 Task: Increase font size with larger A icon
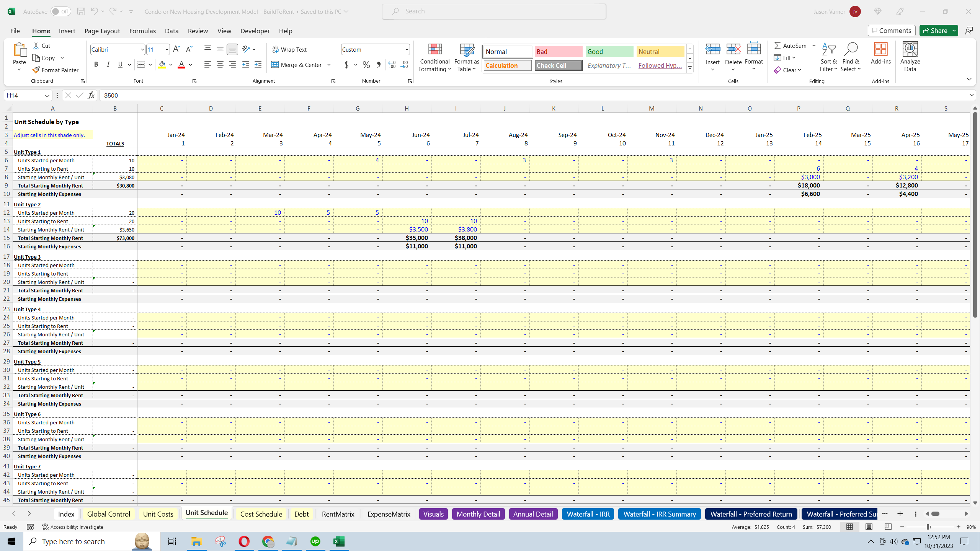click(176, 49)
